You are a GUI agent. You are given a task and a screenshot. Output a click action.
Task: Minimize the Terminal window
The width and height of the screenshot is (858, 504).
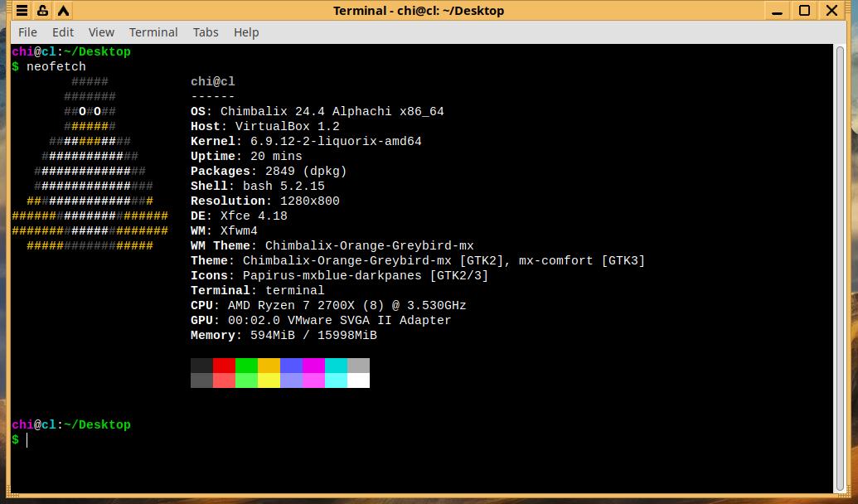point(777,11)
